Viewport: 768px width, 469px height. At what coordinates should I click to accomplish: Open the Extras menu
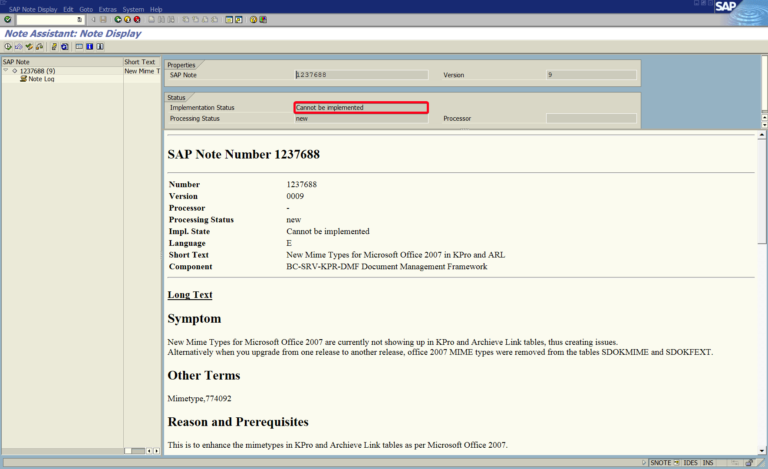tap(108, 9)
